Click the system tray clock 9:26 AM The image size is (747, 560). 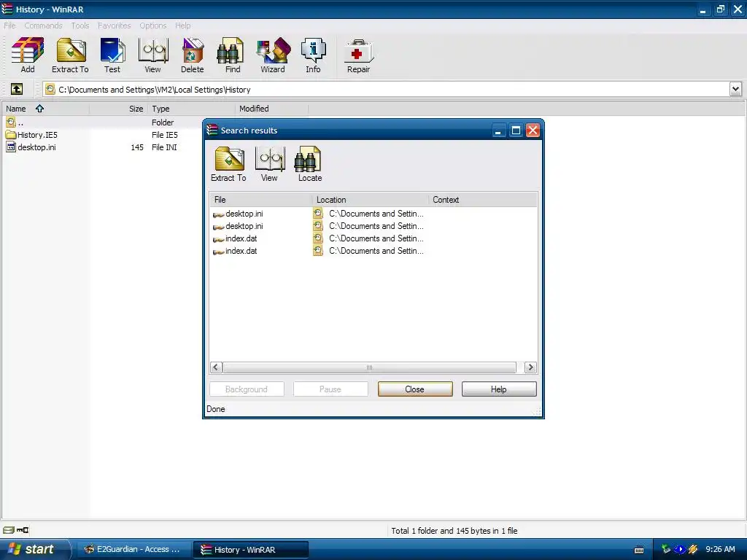click(x=720, y=549)
